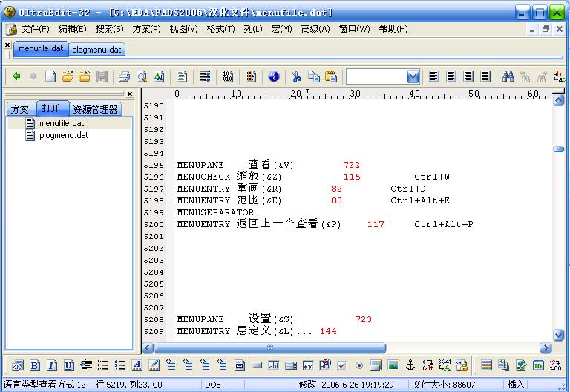
Task: Open the 文件(F) menu
Action: pyautogui.click(x=35, y=29)
